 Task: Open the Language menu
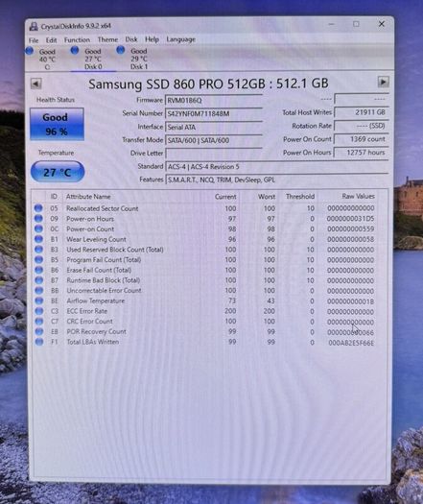181,39
